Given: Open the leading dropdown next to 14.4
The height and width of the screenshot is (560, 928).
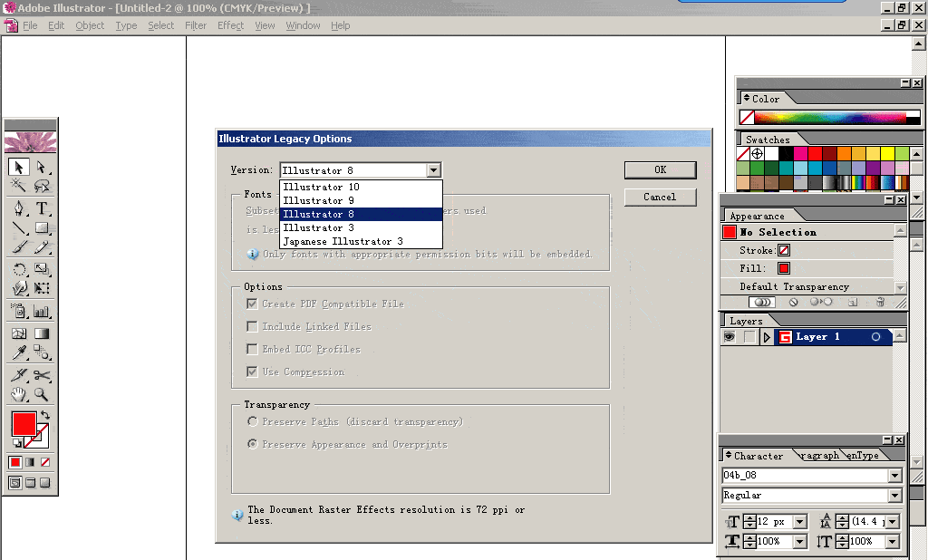Looking at the screenshot, I should pos(893,522).
